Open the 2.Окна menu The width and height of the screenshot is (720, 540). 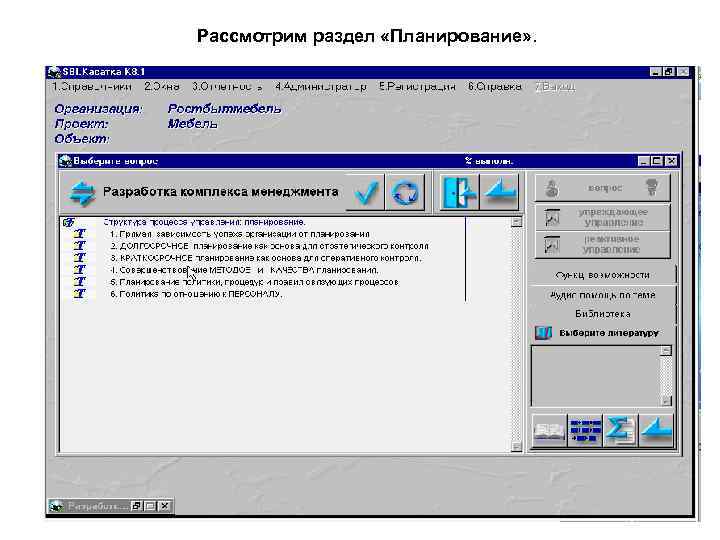(162, 87)
